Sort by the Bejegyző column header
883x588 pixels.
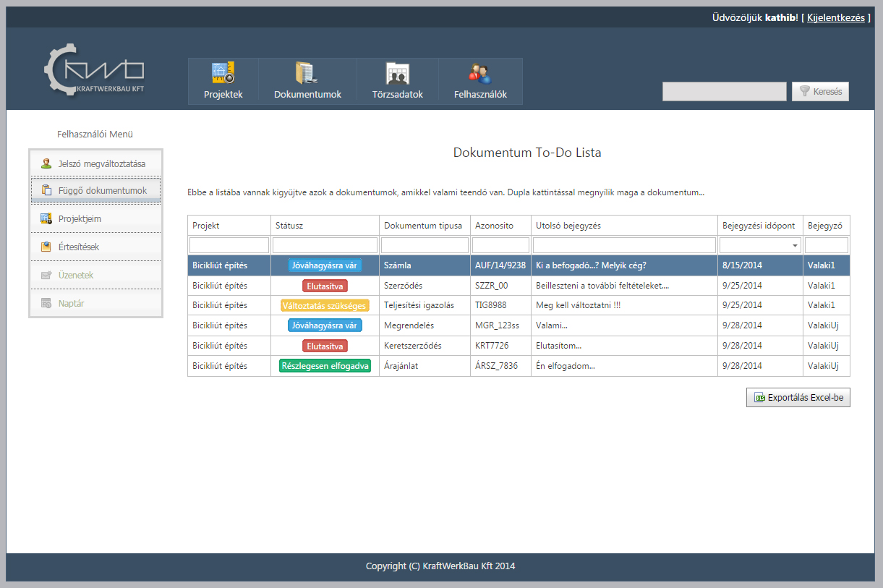(x=827, y=226)
